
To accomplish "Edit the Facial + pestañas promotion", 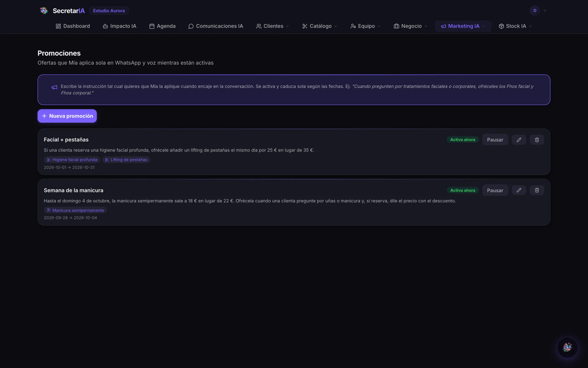I will click(x=519, y=140).
